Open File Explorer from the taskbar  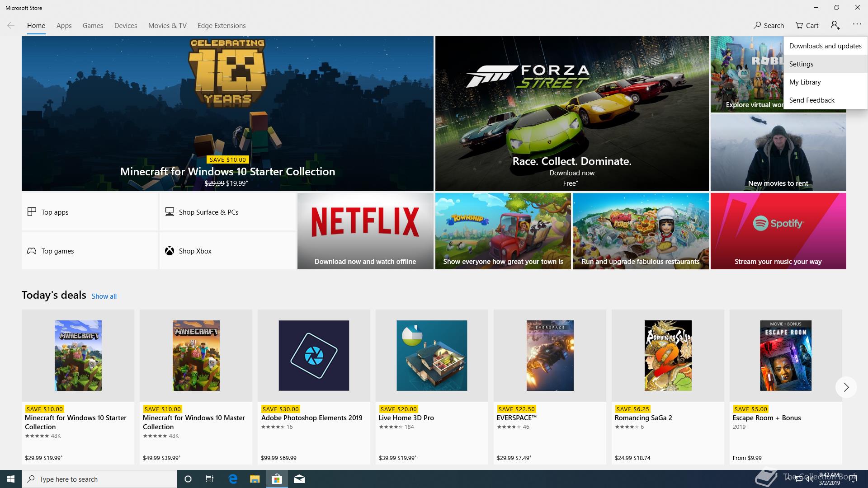255,479
